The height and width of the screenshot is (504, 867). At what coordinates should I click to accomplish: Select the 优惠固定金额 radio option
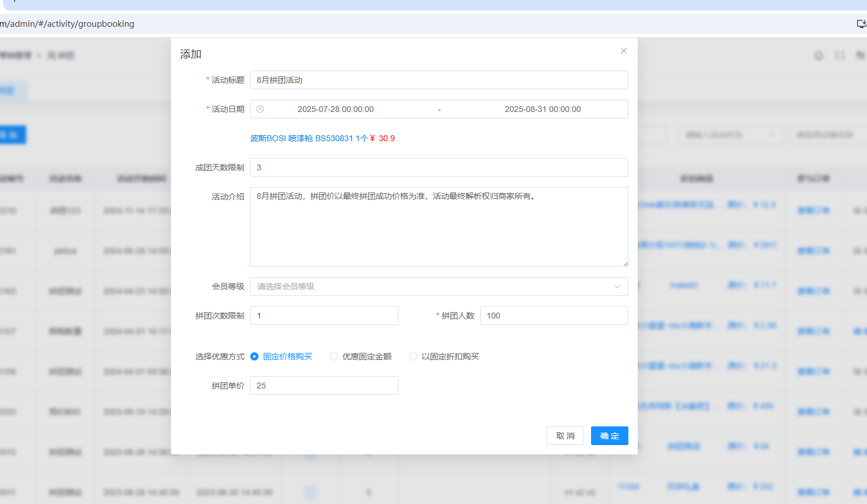tap(334, 356)
